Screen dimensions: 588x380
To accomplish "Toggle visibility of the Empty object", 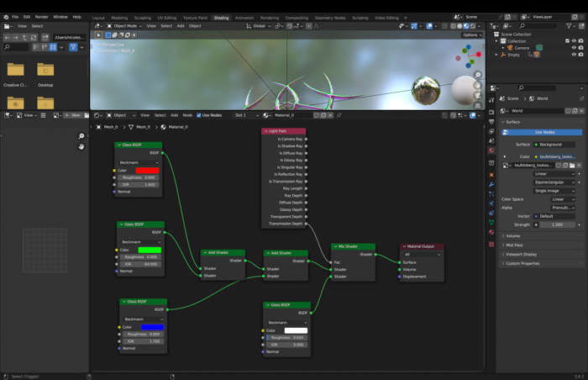I will pyautogui.click(x=574, y=55).
